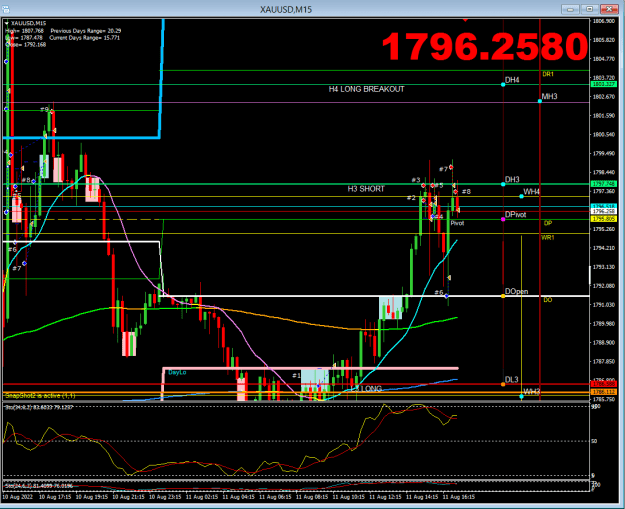
Task: Click the WR1 yellow label
Action: click(x=548, y=238)
